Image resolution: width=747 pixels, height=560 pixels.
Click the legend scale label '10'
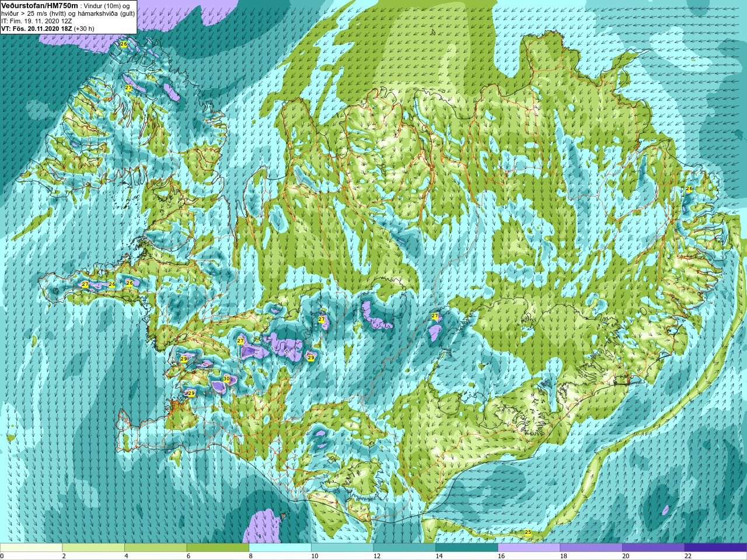tap(315, 556)
